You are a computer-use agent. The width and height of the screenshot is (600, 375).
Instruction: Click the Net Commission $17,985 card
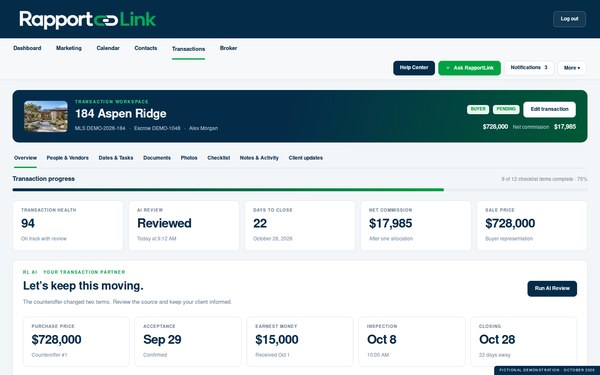pos(416,225)
